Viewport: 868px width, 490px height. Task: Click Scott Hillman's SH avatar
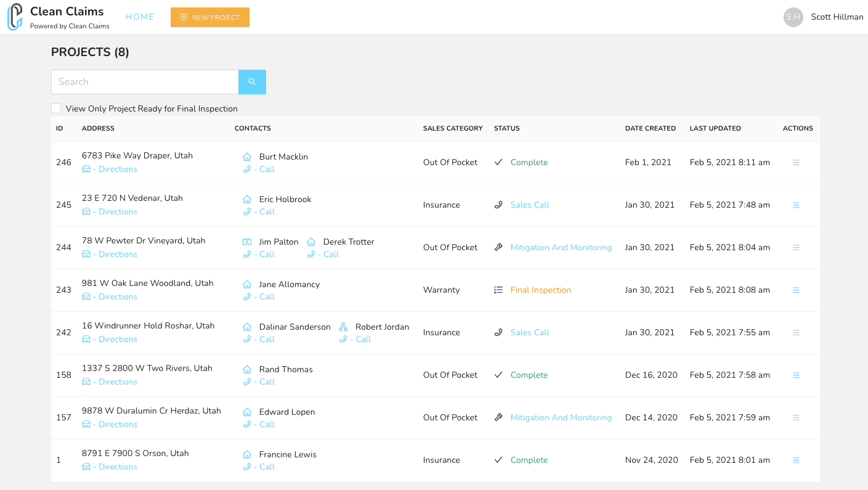pos(793,17)
